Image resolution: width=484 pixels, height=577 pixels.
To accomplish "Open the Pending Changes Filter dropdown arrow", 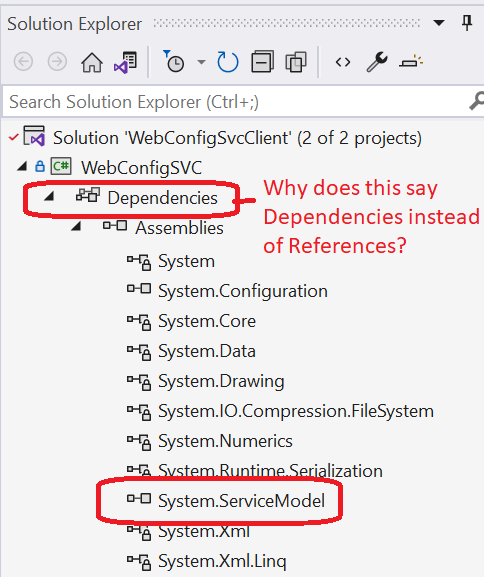I will point(201,62).
